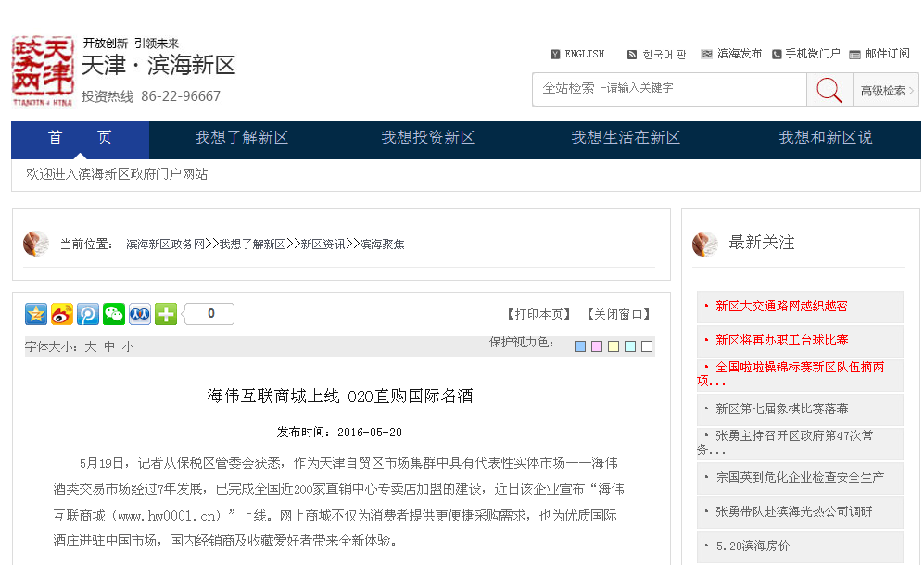Open news item 新区大交通路网越织越密
The width and height of the screenshot is (924, 565).
[x=781, y=307]
